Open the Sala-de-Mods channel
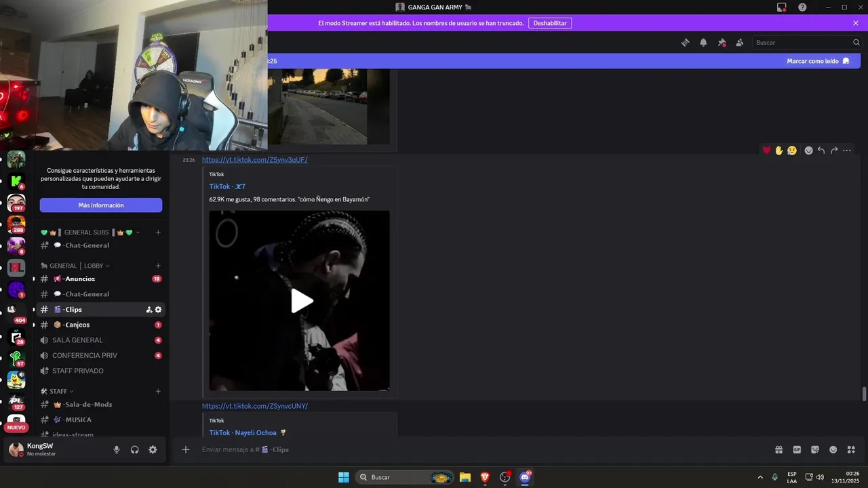The image size is (868, 488). [x=101, y=405]
